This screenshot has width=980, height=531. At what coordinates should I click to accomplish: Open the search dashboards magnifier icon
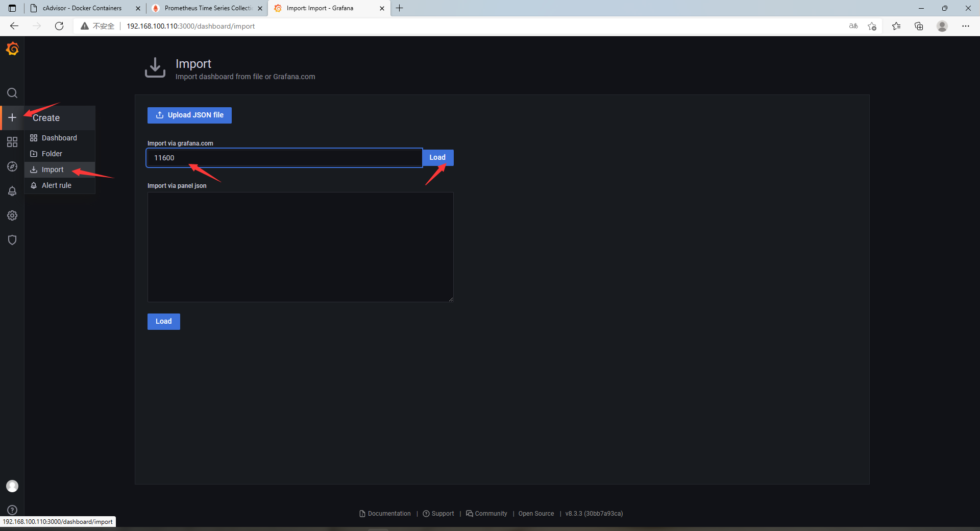[x=12, y=93]
